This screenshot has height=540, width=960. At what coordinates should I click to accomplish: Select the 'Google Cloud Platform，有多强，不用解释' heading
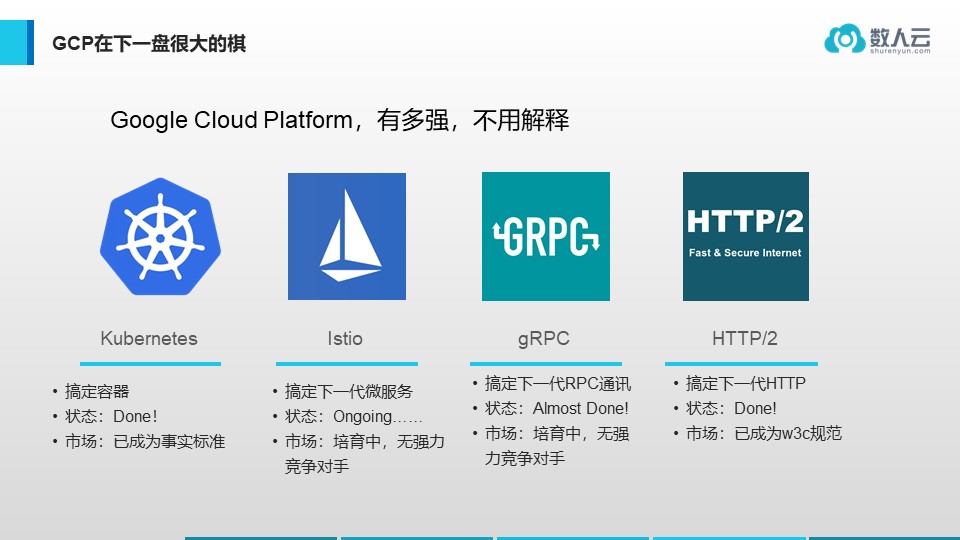pyautogui.click(x=340, y=120)
